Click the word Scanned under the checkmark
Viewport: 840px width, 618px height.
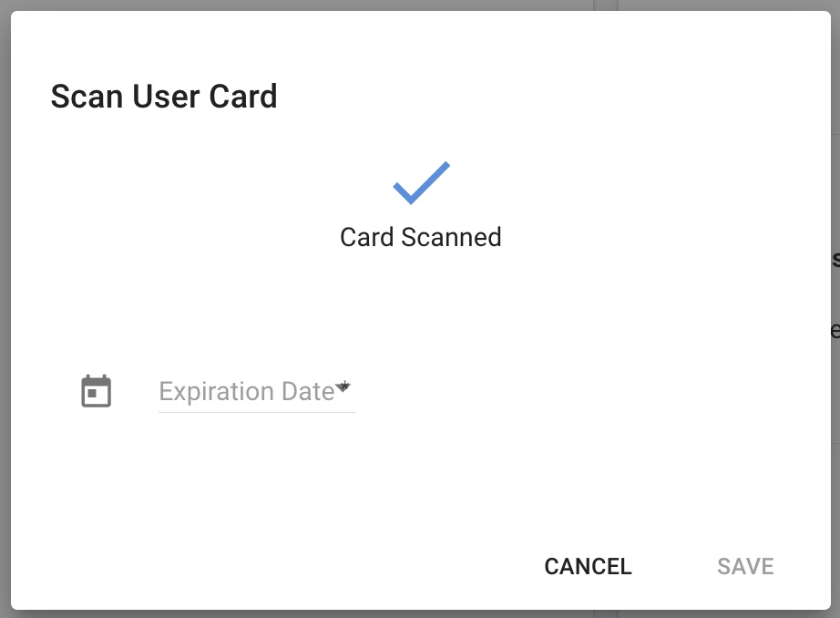click(451, 237)
